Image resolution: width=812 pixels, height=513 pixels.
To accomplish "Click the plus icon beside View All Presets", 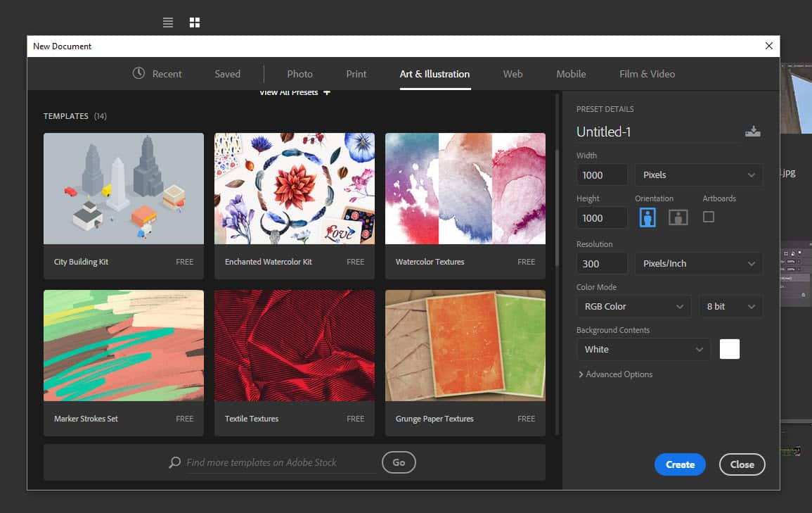I will click(x=326, y=92).
